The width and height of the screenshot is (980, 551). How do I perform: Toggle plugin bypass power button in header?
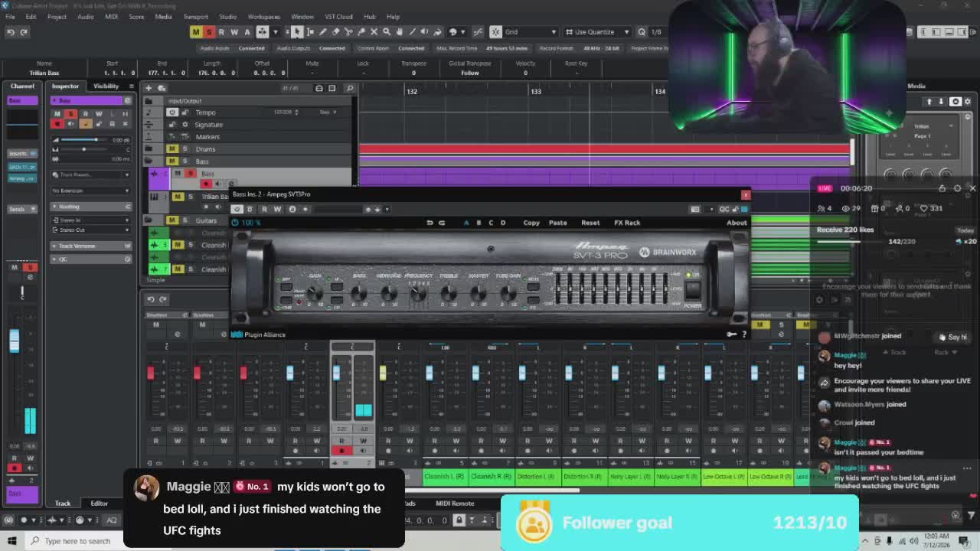(237, 209)
